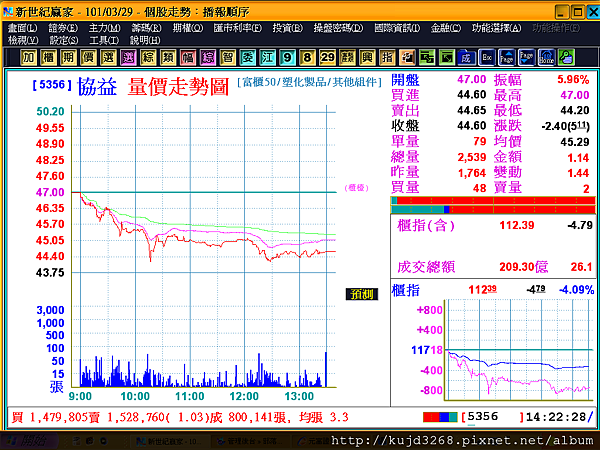Click the upper red buy-sell ratio bar

click(x=493, y=201)
